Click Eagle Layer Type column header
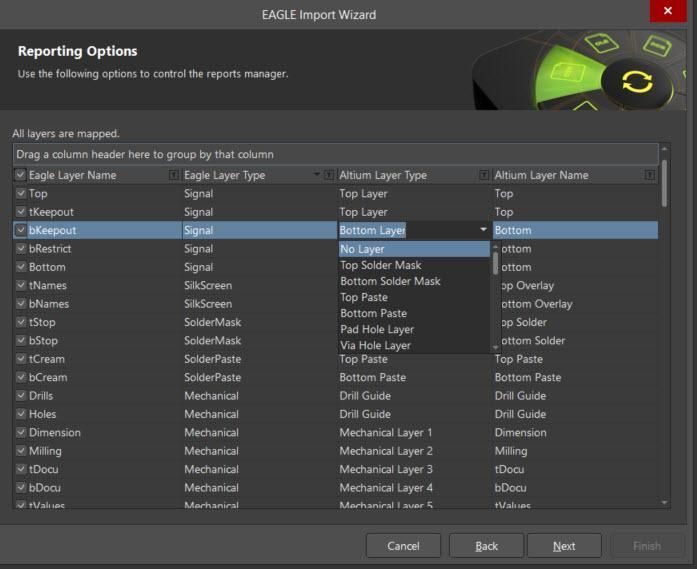This screenshot has width=697, height=569. coord(224,175)
